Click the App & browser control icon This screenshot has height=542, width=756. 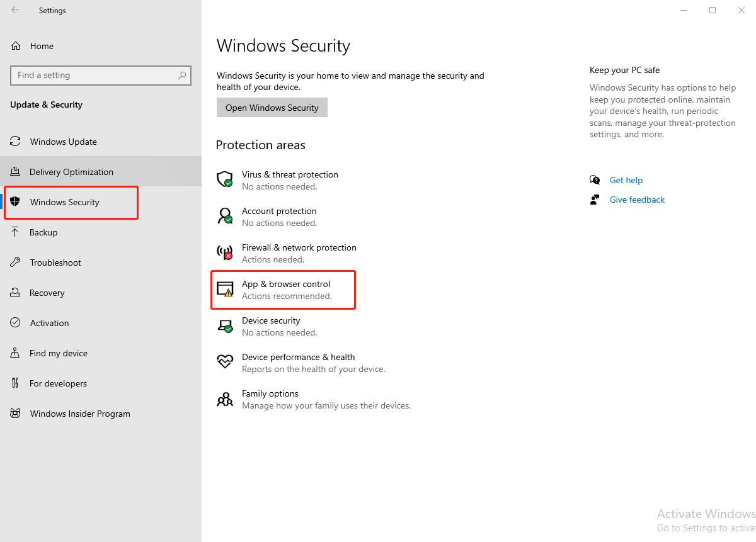click(x=225, y=290)
